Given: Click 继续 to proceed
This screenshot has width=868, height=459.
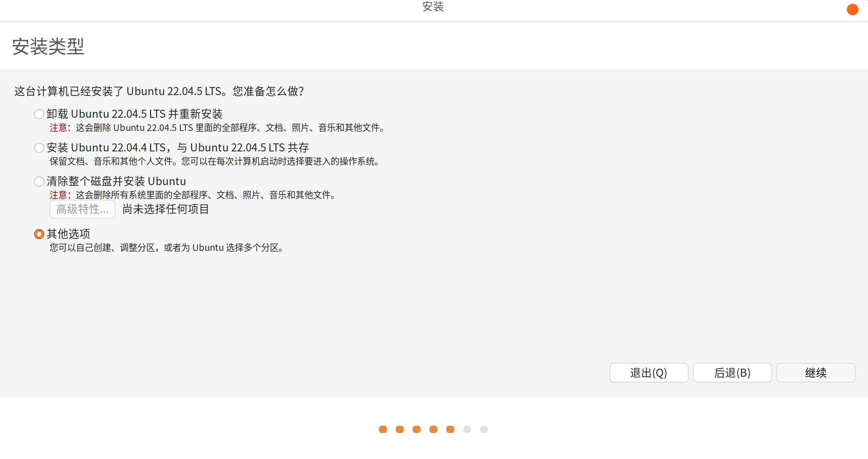Looking at the screenshot, I should click(x=816, y=373).
